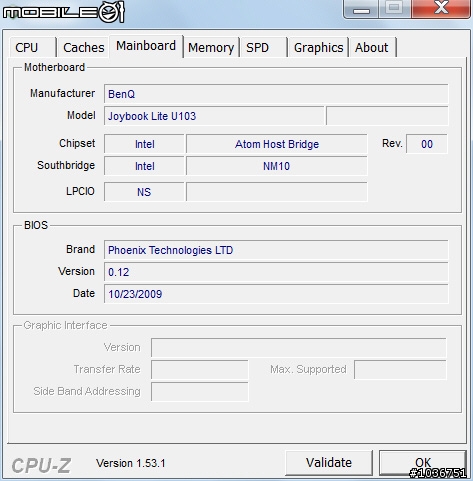473x481 pixels.
Task: Click the Max. Supported field
Action: point(400,370)
